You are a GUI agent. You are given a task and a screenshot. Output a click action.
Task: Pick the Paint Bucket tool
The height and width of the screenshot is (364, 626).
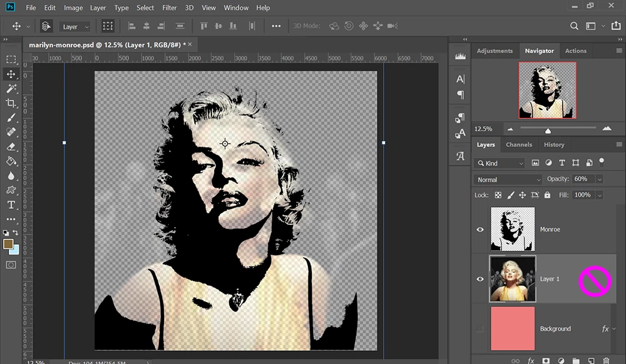tap(11, 161)
